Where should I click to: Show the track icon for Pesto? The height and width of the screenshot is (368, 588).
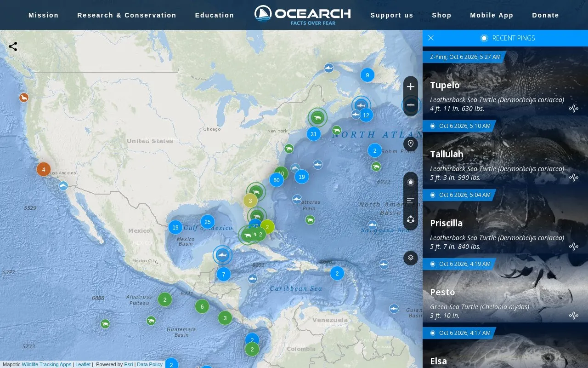coord(574,316)
